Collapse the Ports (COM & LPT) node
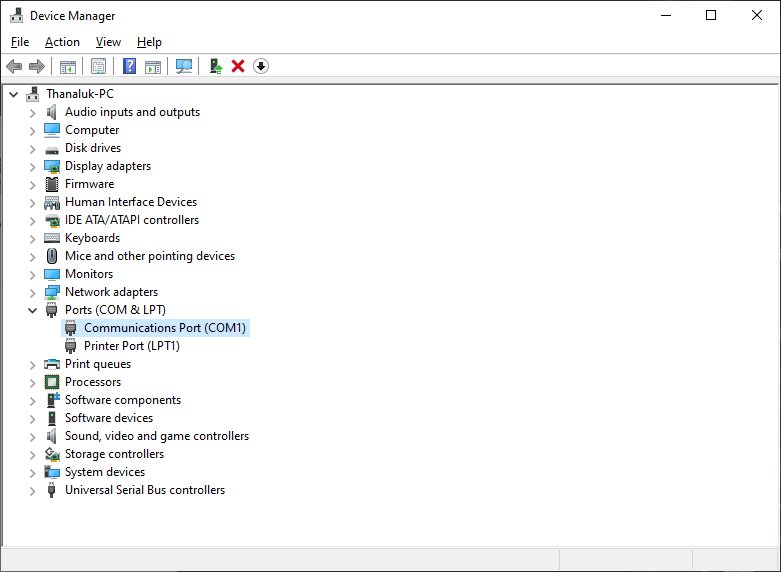The width and height of the screenshot is (781, 572). tap(32, 310)
